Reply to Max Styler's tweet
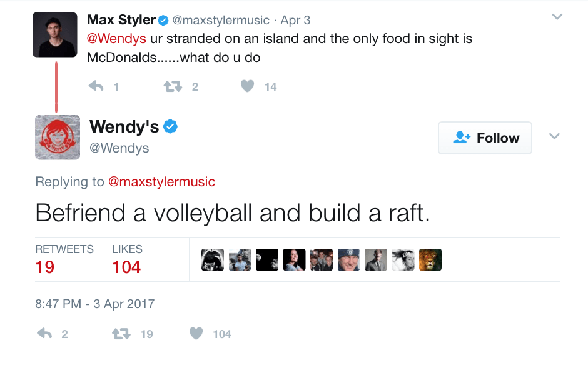 tap(96, 86)
